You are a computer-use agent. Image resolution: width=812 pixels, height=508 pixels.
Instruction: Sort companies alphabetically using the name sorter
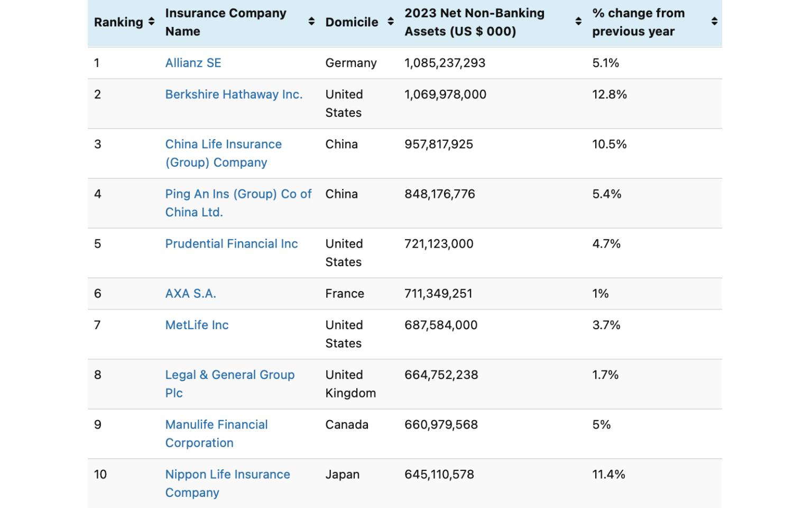311,22
